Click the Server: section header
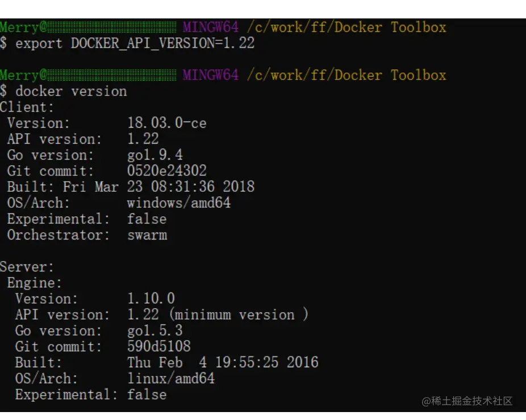 27,267
